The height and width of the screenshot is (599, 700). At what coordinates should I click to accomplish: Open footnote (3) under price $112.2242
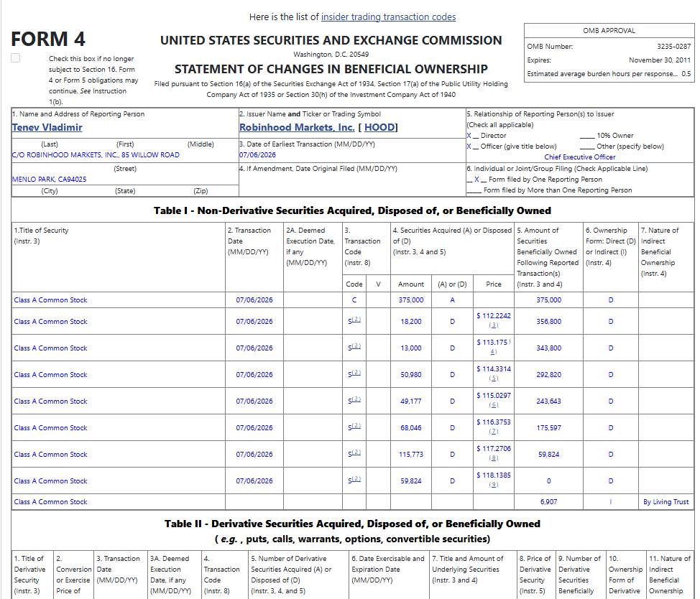pos(493,325)
